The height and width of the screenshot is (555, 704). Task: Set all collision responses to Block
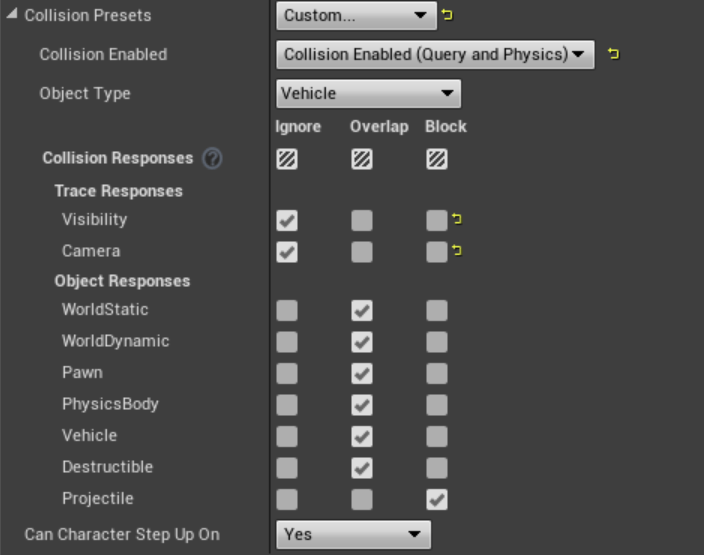tap(436, 158)
